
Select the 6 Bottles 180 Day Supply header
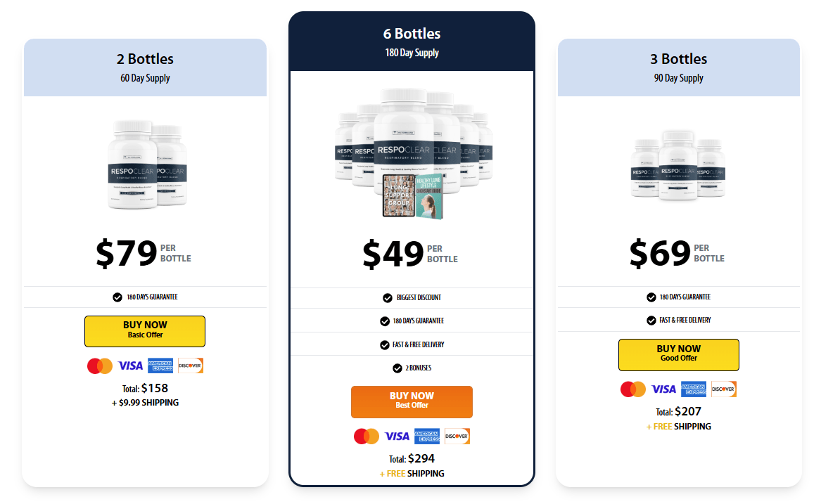coord(412,42)
